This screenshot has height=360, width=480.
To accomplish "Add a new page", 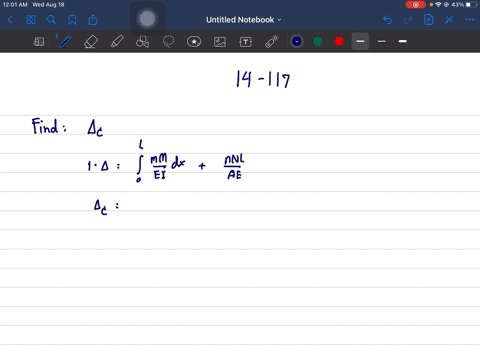I will point(428,20).
